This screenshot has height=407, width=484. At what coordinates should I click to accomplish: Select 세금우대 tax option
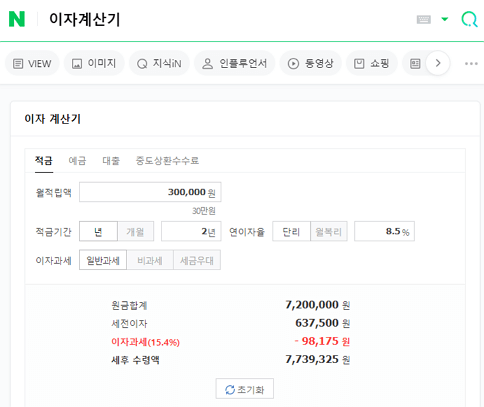click(197, 260)
